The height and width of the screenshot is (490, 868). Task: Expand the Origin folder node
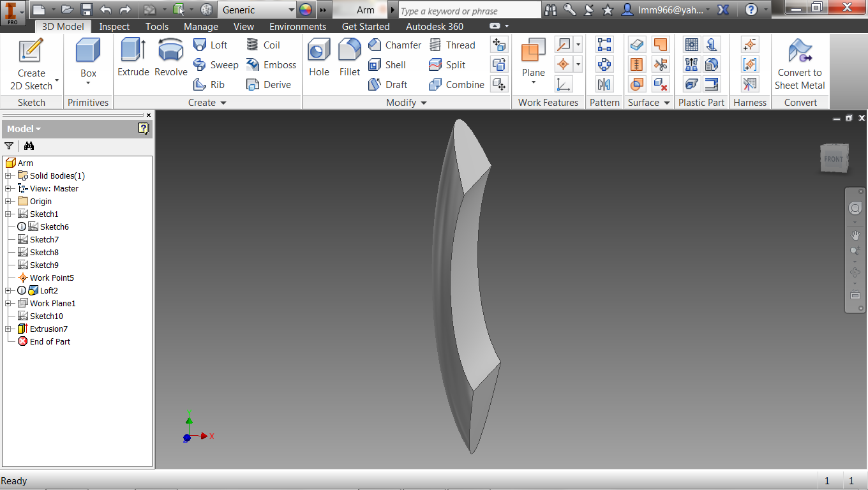click(x=8, y=202)
